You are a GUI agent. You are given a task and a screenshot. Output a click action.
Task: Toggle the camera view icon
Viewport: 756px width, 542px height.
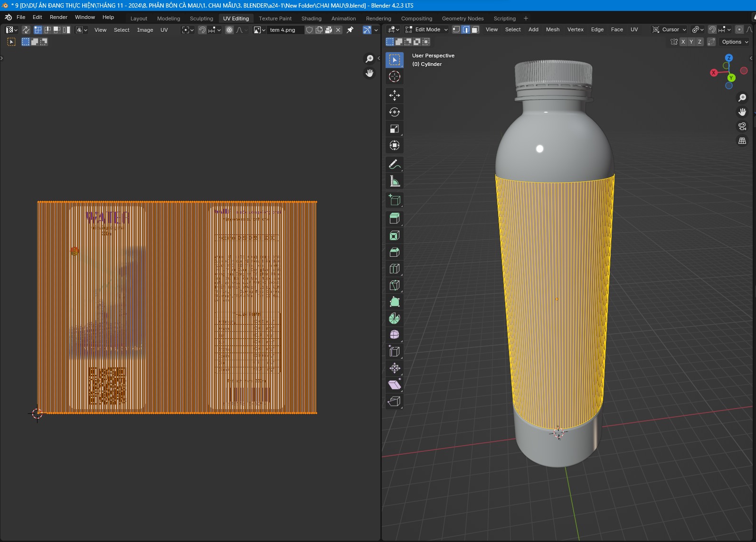pyautogui.click(x=742, y=126)
